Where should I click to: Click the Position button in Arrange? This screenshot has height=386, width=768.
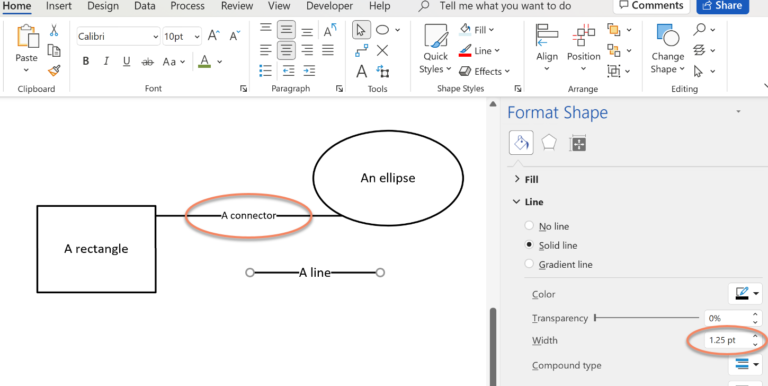(583, 48)
